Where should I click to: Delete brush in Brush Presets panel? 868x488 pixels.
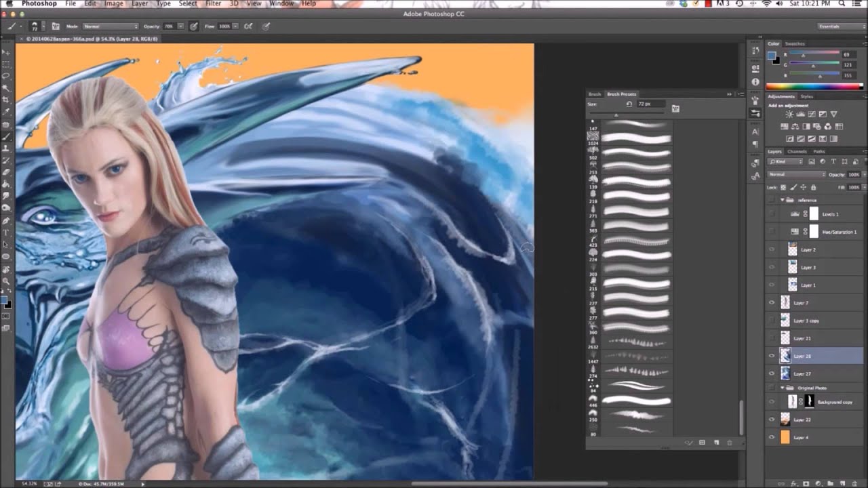coord(730,443)
